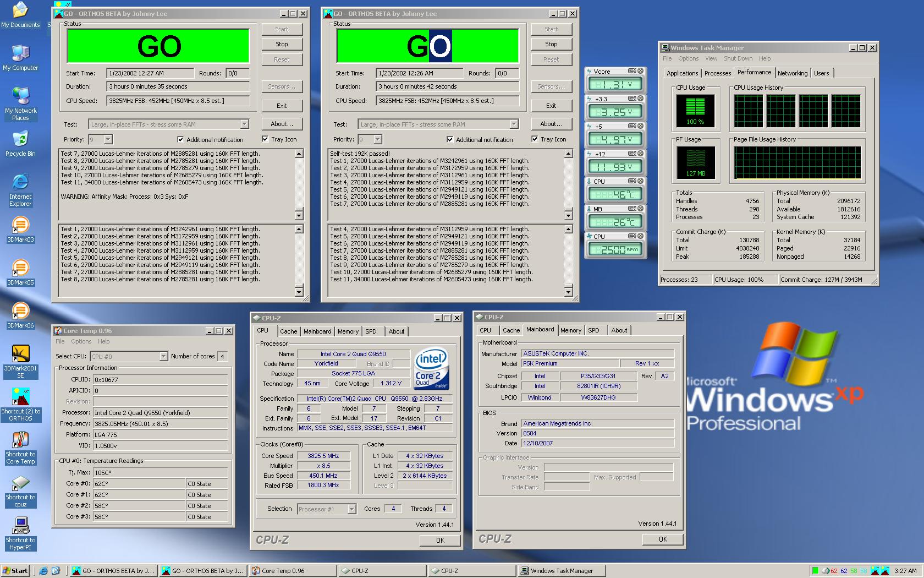Image resolution: width=924 pixels, height=578 pixels.
Task: Click the green GO status in left ORTHOS
Action: click(x=158, y=46)
